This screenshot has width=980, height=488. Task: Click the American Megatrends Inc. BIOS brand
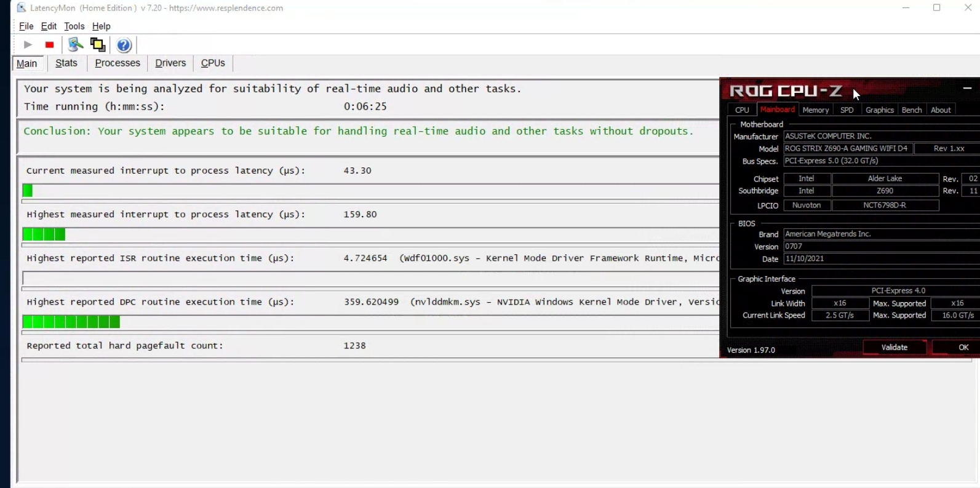(x=882, y=234)
